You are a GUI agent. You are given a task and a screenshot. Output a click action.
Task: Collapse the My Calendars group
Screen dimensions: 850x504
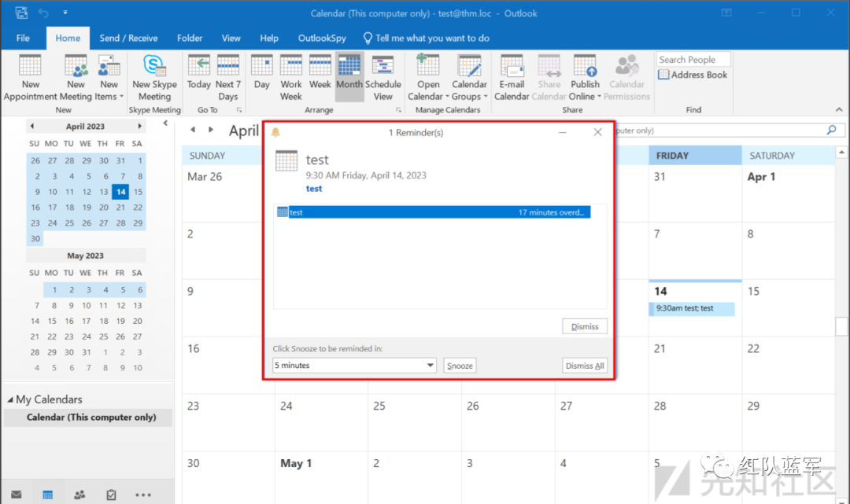point(9,399)
